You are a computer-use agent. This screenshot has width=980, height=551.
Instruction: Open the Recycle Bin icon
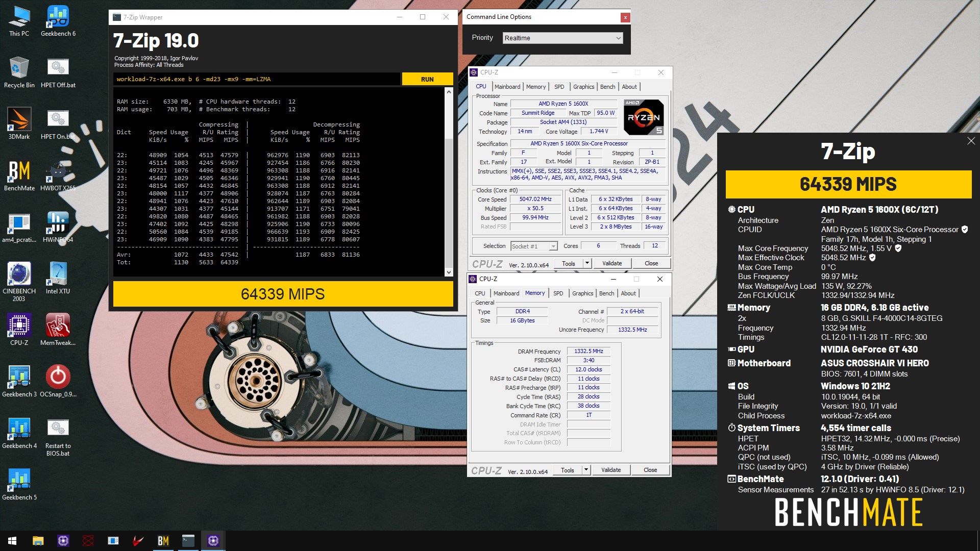click(19, 73)
